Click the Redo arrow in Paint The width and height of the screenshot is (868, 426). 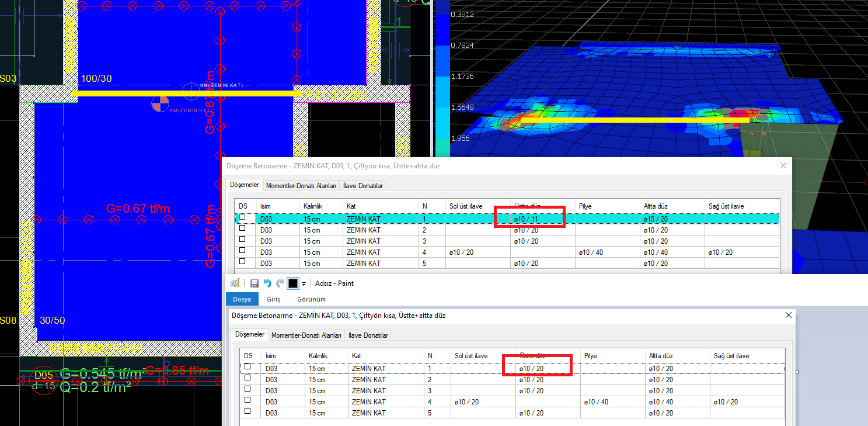pyautogui.click(x=280, y=283)
